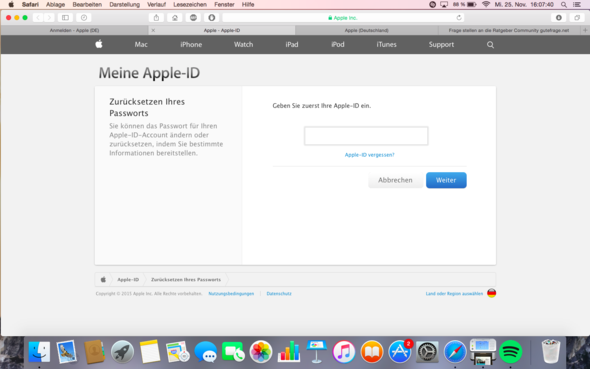This screenshot has height=369, width=590.
Task: Open the Datenschutz link
Action: click(x=279, y=293)
